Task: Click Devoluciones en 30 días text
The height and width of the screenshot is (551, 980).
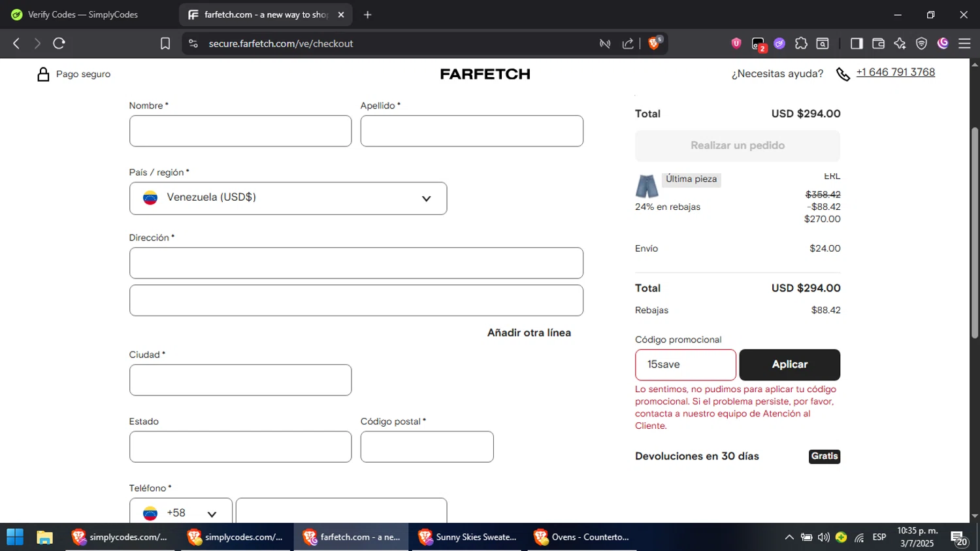Action: 697,456
